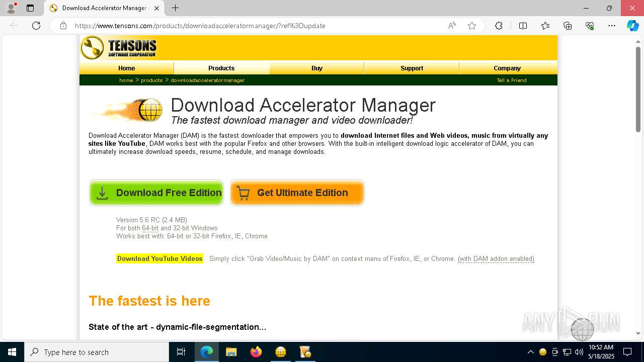644x362 pixels.
Task: Click the Download YouTube Videos highlight
Action: [159, 258]
